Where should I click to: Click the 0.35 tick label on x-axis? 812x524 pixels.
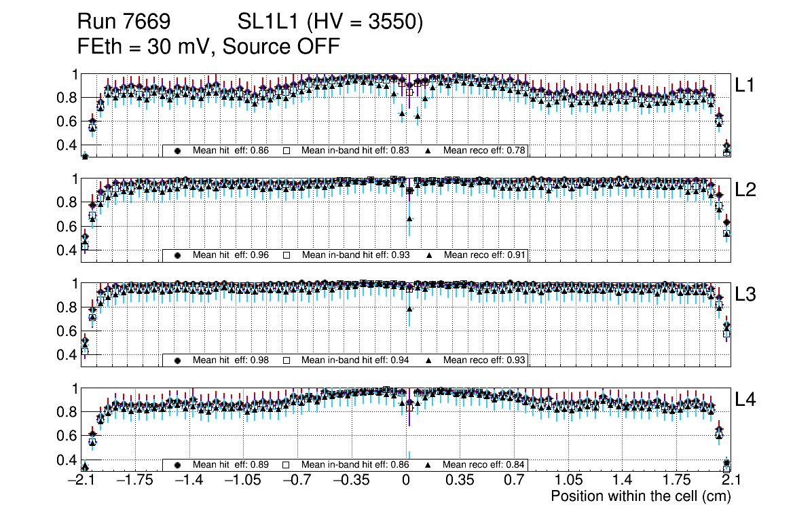click(460, 481)
